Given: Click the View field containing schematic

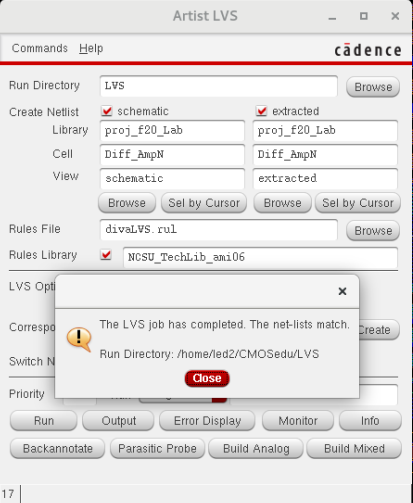Looking at the screenshot, I should [x=172, y=179].
